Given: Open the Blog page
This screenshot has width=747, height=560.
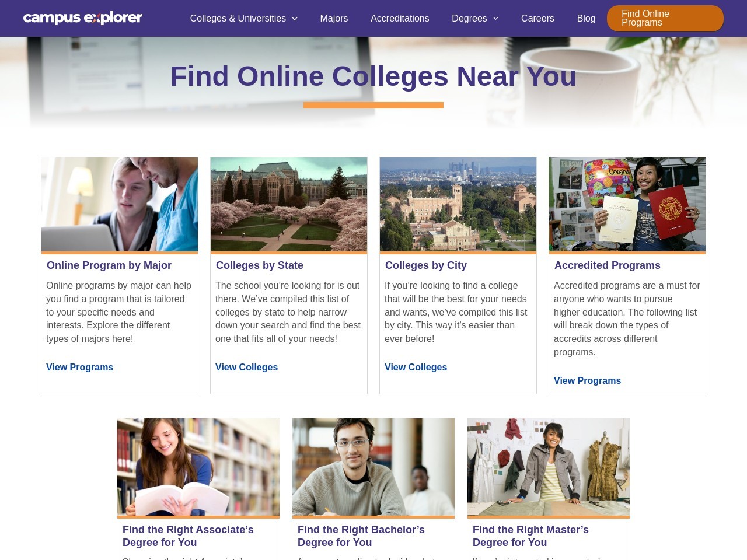Looking at the screenshot, I should pyautogui.click(x=586, y=18).
